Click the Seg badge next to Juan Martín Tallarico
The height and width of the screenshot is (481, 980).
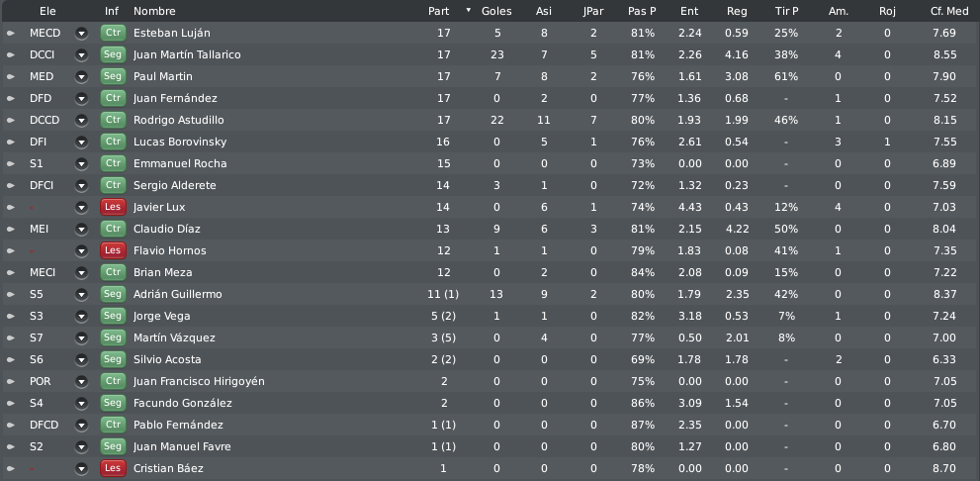pyautogui.click(x=113, y=54)
